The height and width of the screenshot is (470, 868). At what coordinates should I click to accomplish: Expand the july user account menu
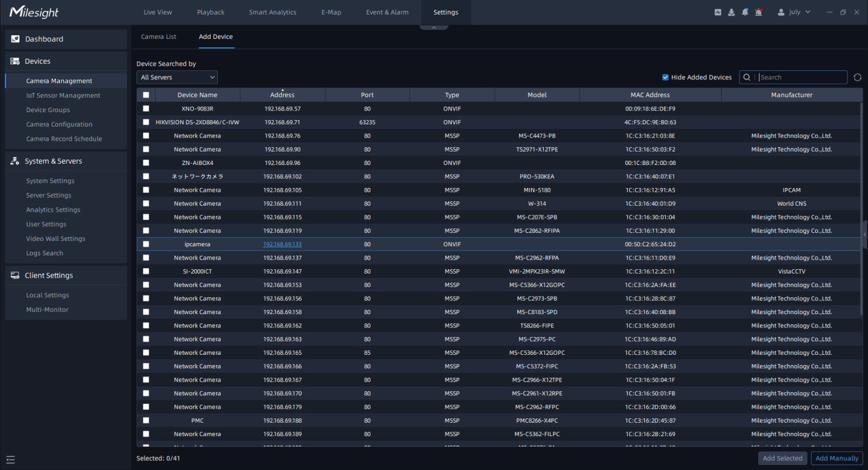(x=794, y=12)
